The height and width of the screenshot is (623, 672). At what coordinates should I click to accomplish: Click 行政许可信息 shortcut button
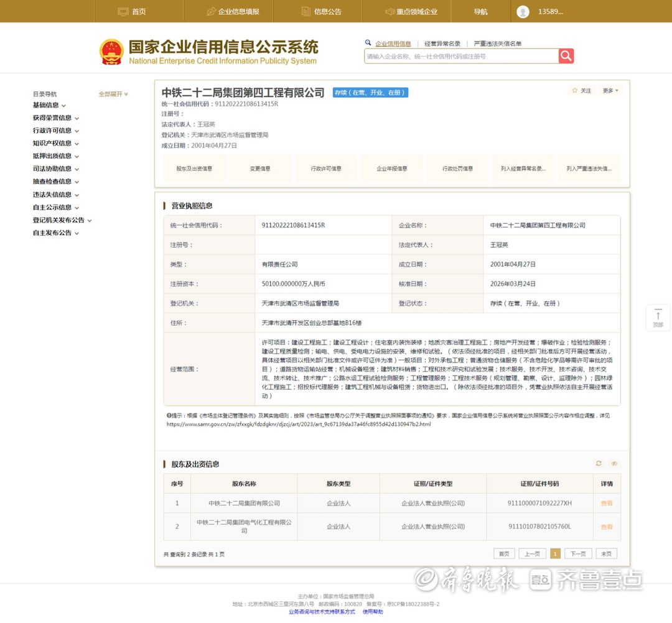326,168
